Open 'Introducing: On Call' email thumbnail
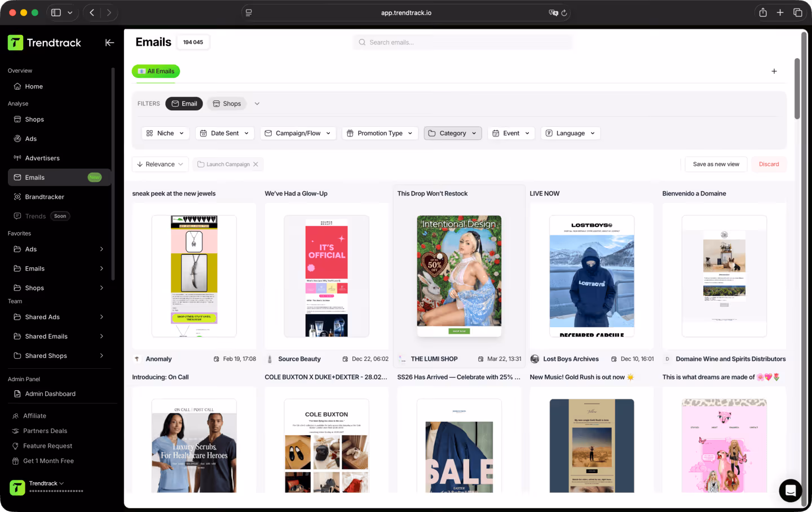Viewport: 812px width, 512px height. (194, 445)
